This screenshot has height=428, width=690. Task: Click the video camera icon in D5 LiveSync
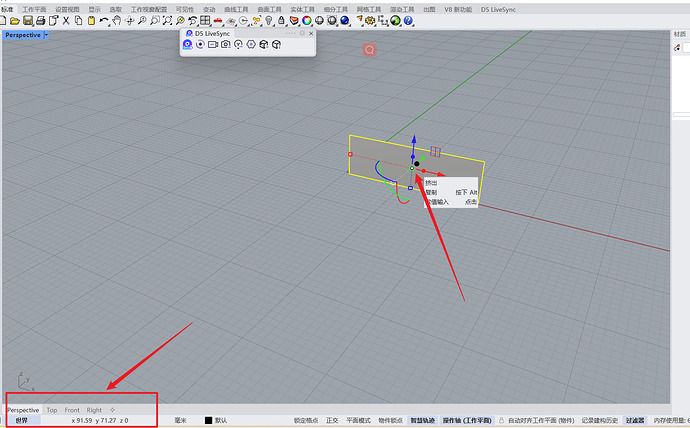coord(213,45)
